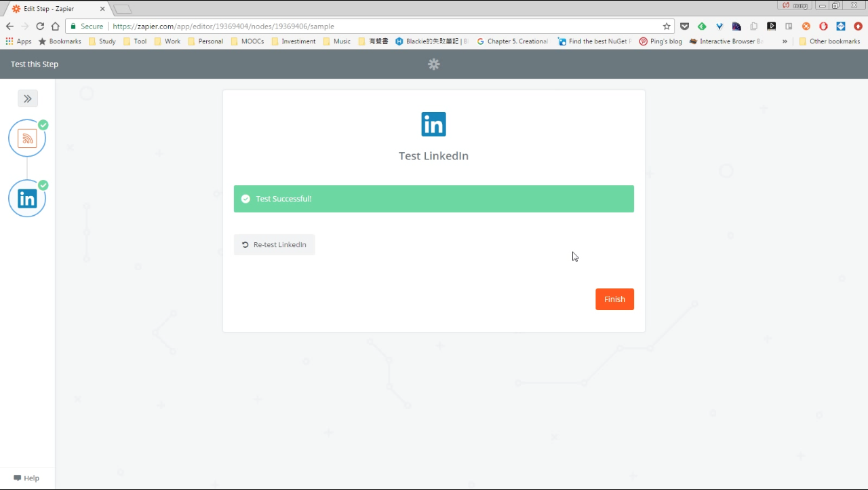Open the Personal bookmark folder
The height and width of the screenshot is (490, 868).
(205, 41)
